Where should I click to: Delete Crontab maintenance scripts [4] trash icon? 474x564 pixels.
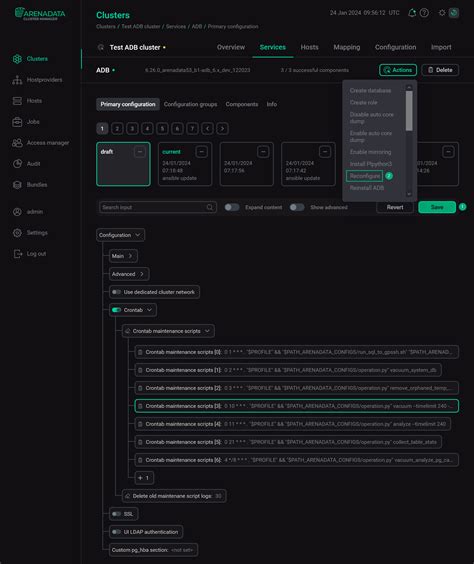[x=140, y=424]
